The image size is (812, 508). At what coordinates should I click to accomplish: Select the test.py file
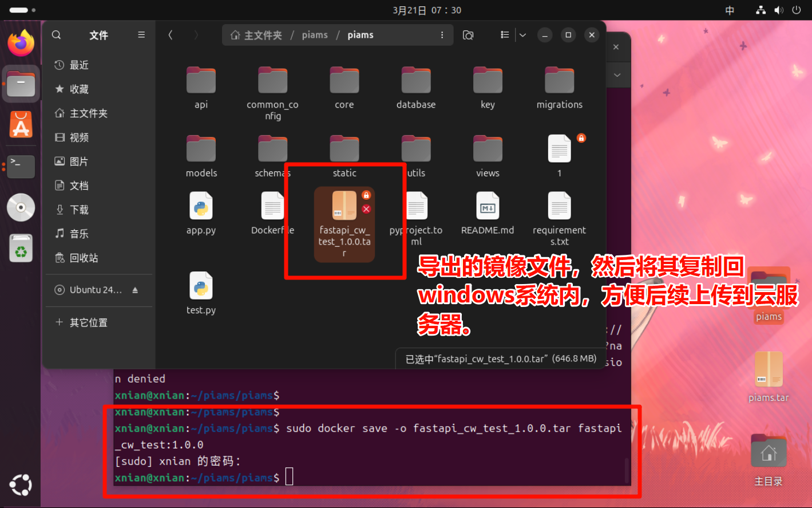tap(201, 293)
